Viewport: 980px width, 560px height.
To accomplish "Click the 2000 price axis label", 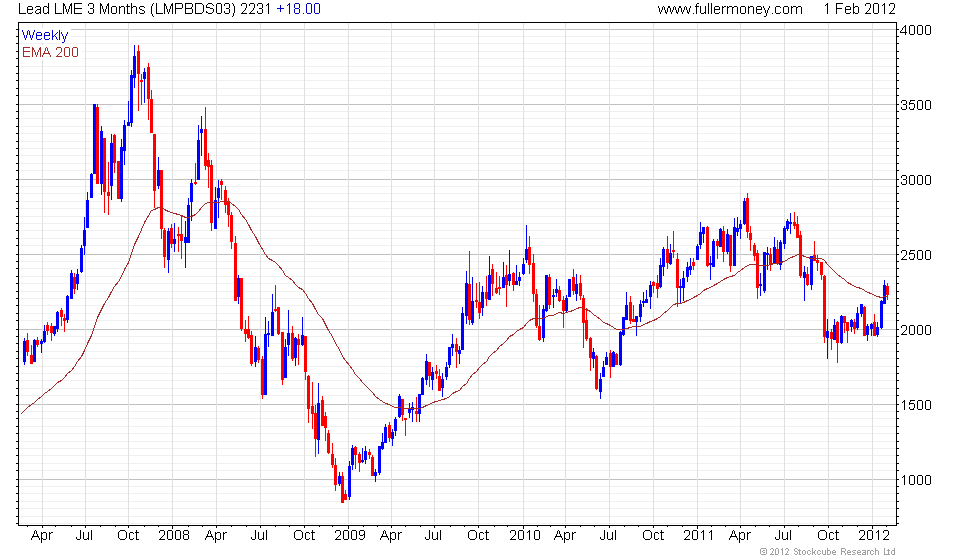I will point(916,330).
